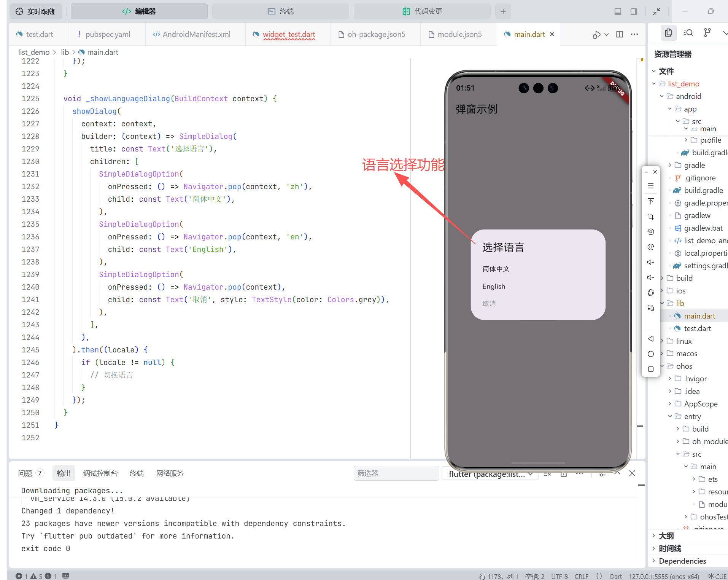Switch to the 终端 top tab
Screen dimensions: 728x580
pos(281,11)
